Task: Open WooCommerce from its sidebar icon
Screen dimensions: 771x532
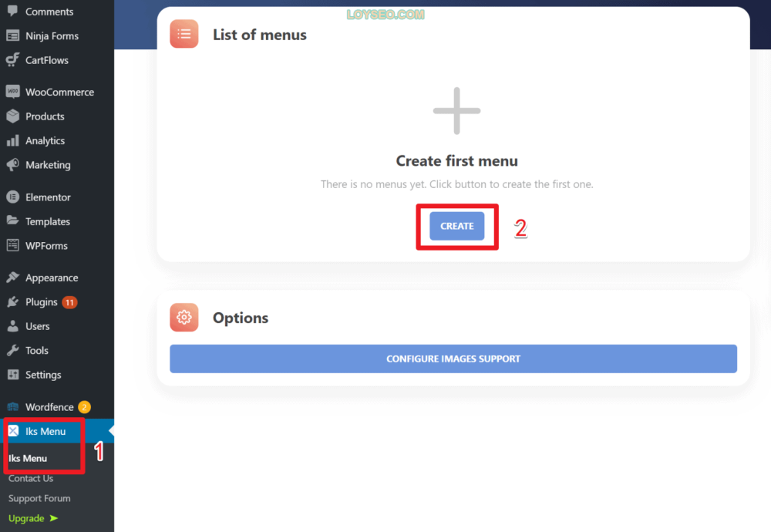Action: 13,92
